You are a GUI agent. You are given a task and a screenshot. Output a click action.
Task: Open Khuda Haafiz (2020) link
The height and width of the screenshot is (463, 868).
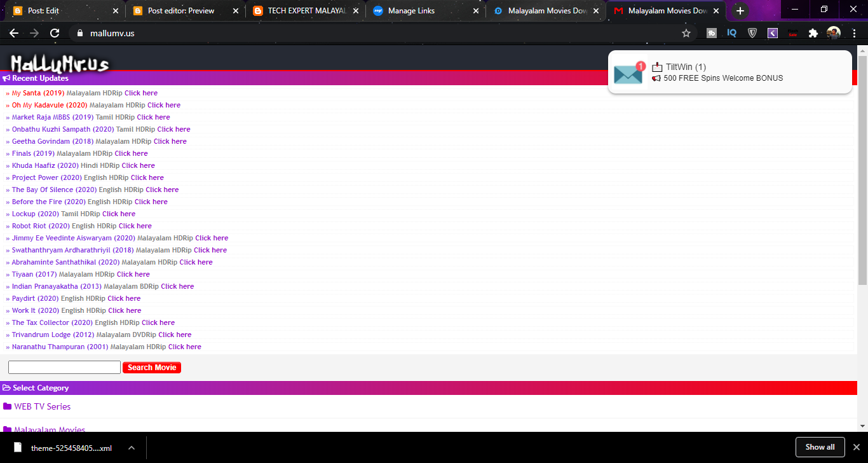45,165
